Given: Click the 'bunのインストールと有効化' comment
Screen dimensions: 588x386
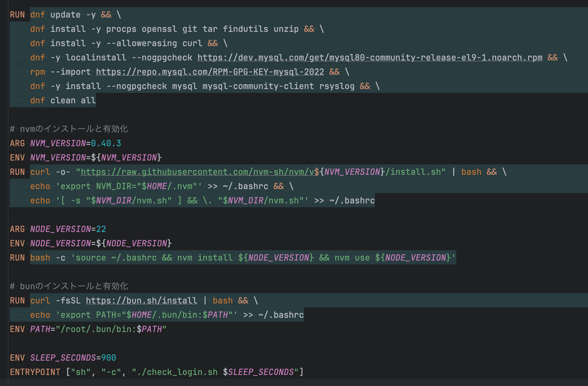Looking at the screenshot, I should [x=69, y=286].
